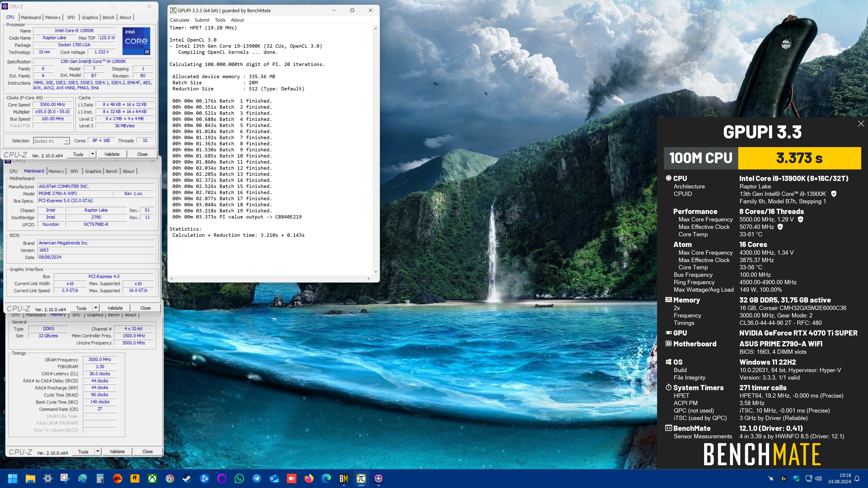Image resolution: width=868 pixels, height=488 pixels.
Task: Switch to GPUPI via its pi taskbar icon
Action: click(x=361, y=478)
